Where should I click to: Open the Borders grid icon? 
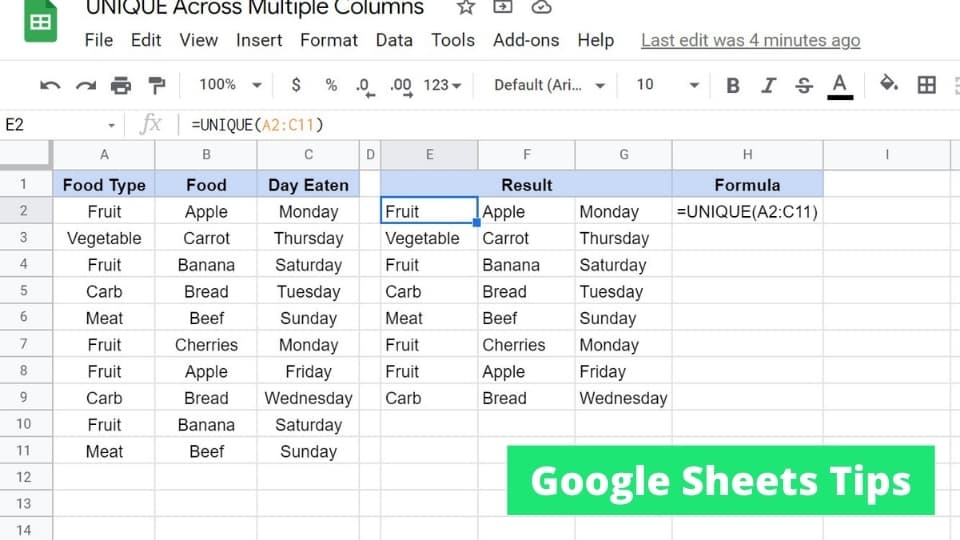click(x=926, y=84)
